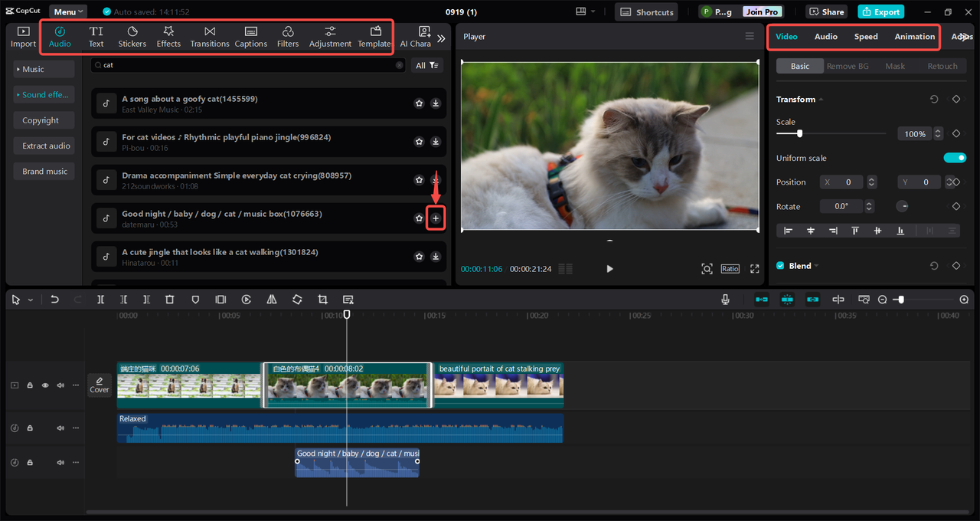
Task: Toggle auto snapping in timeline
Action: coord(787,300)
